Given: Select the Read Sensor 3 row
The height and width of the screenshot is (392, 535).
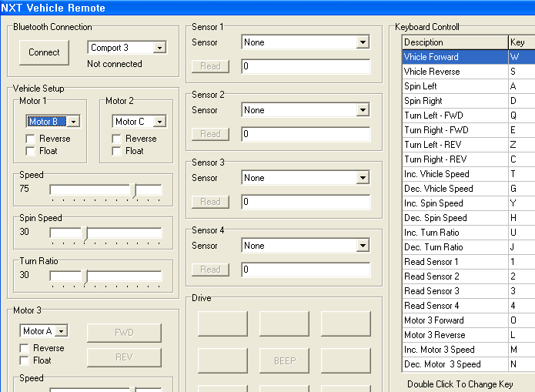Looking at the screenshot, I should (x=469, y=291).
